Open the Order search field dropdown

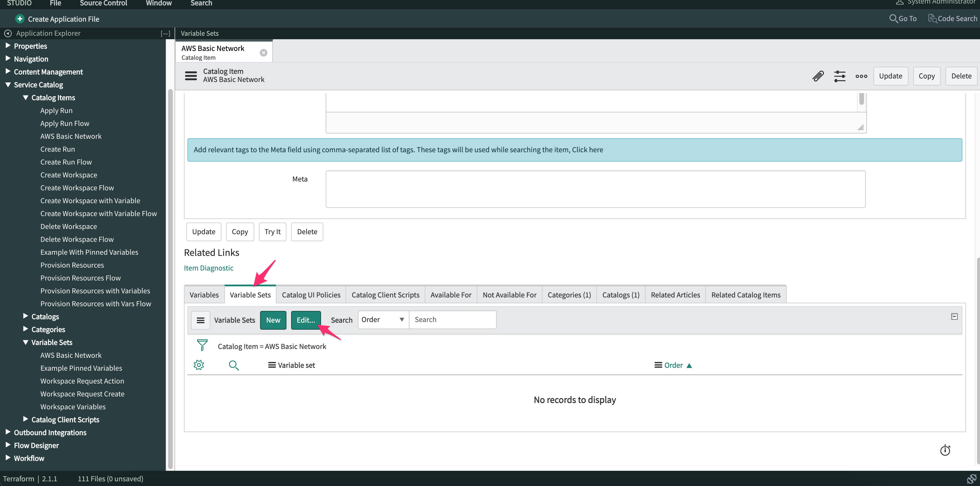[x=383, y=320]
